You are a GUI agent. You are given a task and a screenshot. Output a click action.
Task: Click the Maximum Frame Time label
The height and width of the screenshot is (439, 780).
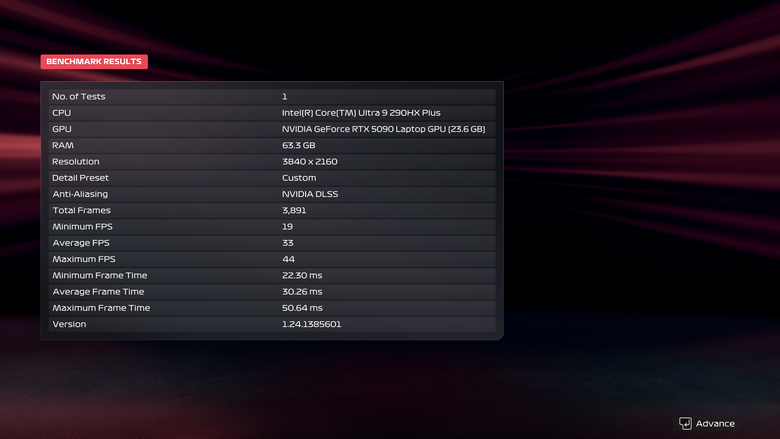pos(101,308)
